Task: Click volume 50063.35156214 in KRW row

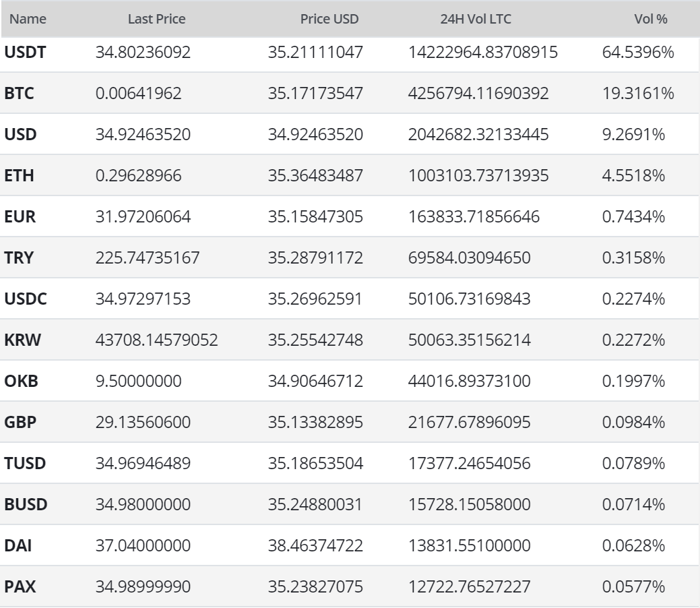Action: [x=470, y=340]
